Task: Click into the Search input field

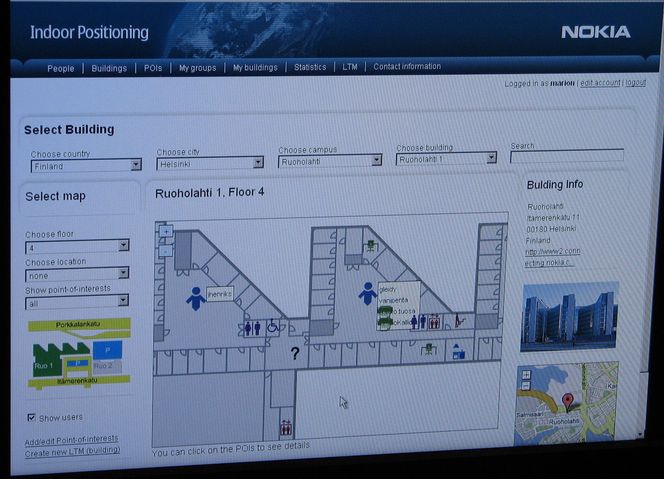Action: tap(567, 156)
